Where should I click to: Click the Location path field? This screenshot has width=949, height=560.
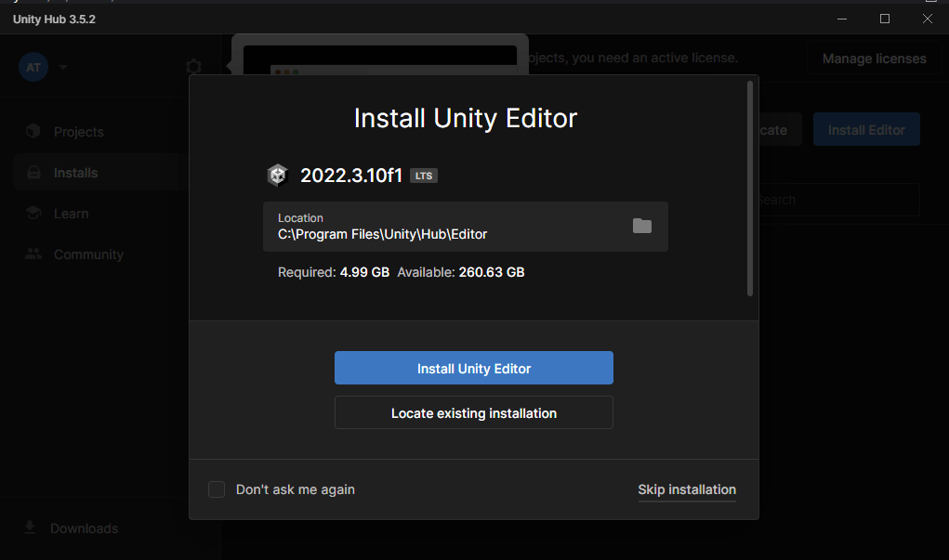pyautogui.click(x=466, y=227)
